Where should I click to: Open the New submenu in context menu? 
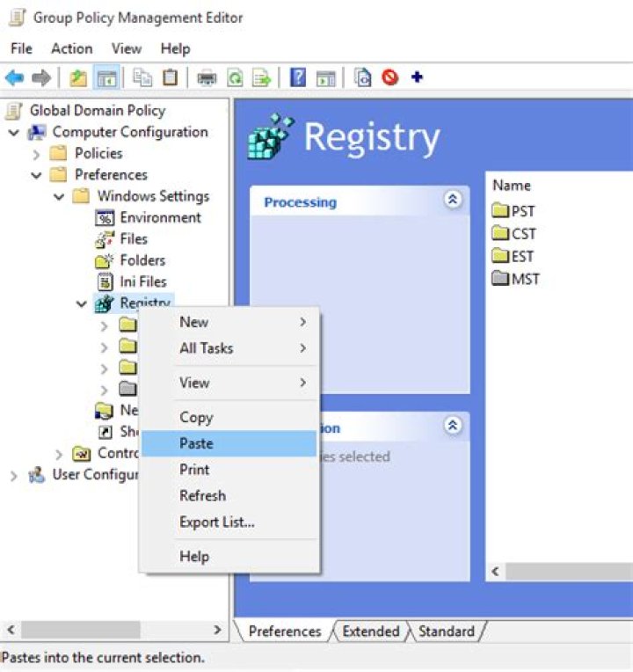(x=229, y=322)
